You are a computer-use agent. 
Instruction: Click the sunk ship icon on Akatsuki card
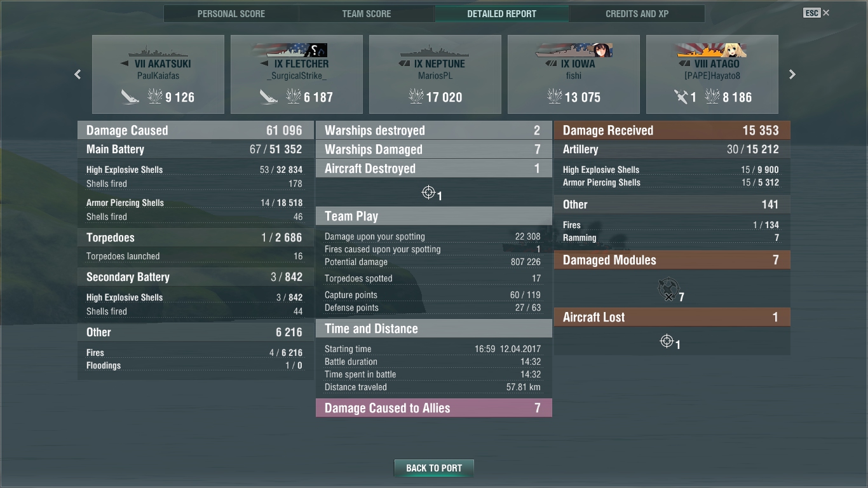130,97
